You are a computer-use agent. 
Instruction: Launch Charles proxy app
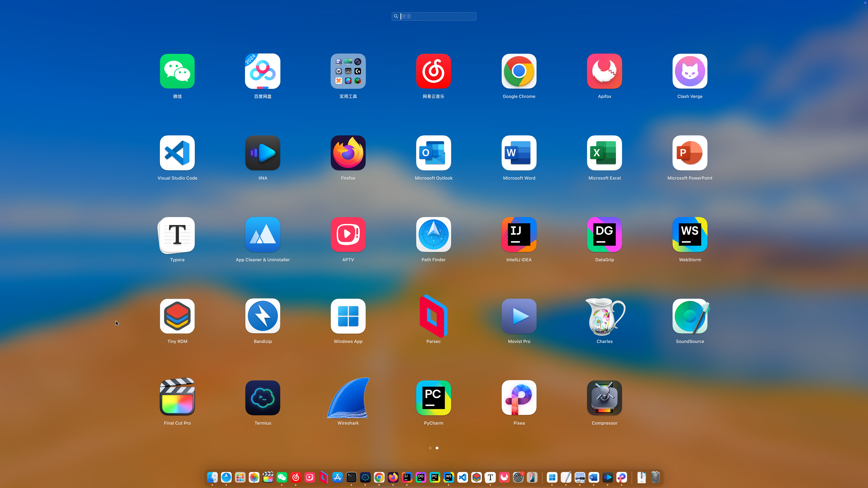point(604,316)
